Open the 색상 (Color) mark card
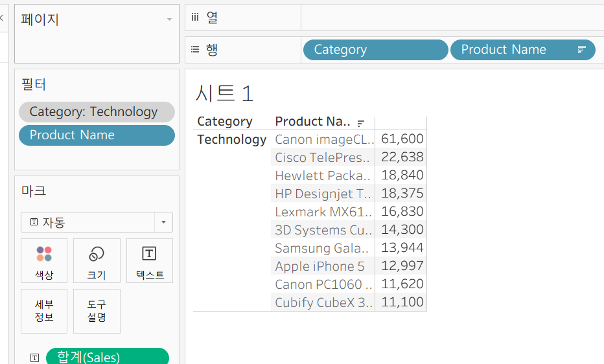This screenshot has width=604, height=364. [x=44, y=260]
